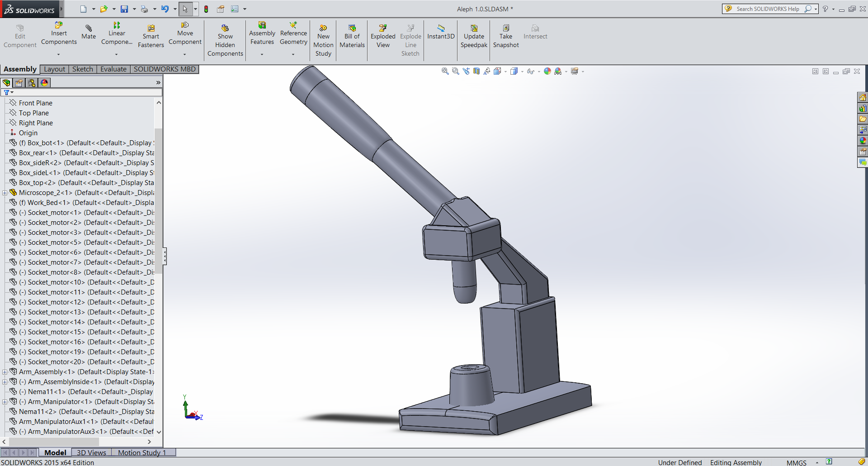Open Insert Components dropdown arrow
Image resolution: width=868 pixels, height=466 pixels.
(x=58, y=54)
